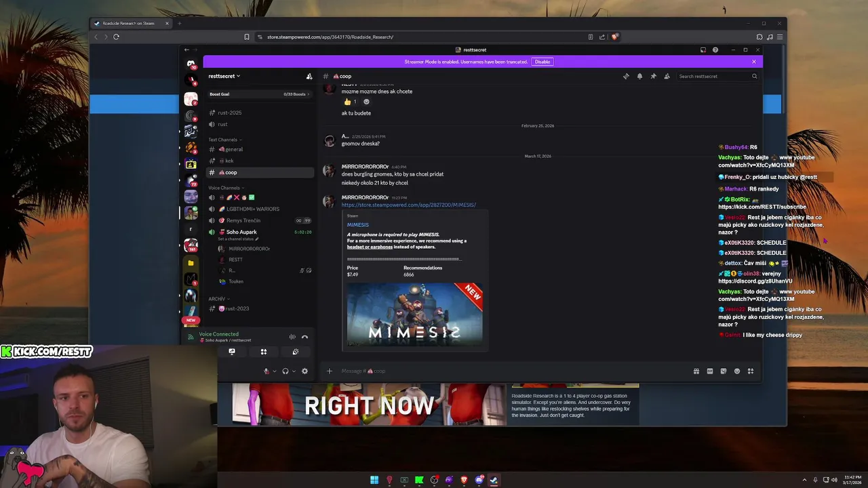Toggle noise suppression waveform icon
Image resolution: width=868 pixels, height=488 pixels.
(x=292, y=337)
